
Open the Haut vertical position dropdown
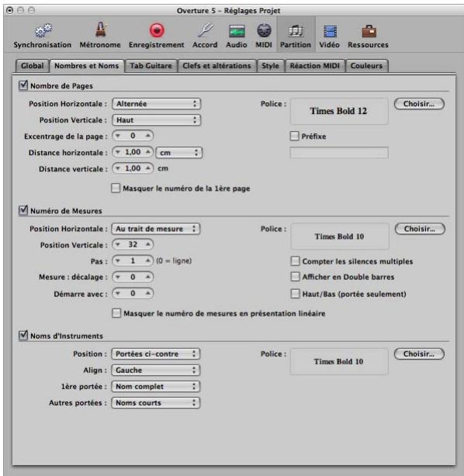tap(156, 120)
